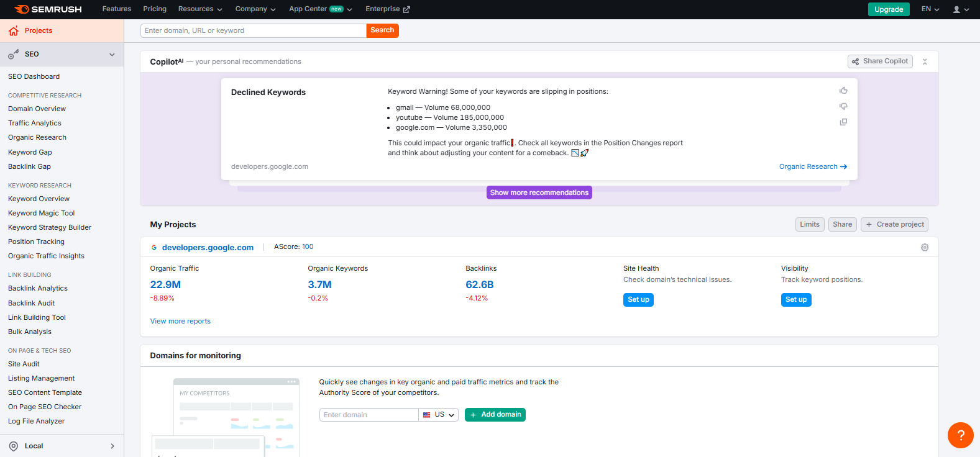Click the SEO key icon in sidebar
This screenshot has height=457, width=980.
[x=13, y=55]
